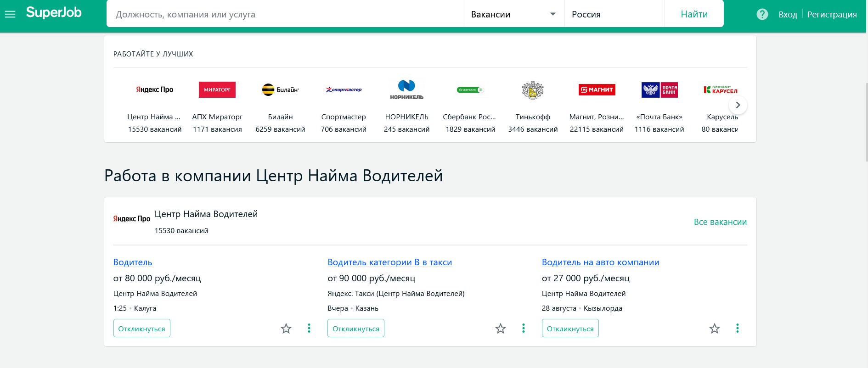The image size is (868, 368).
Task: Click Центр Найма Водителей card heading
Action: (206, 214)
